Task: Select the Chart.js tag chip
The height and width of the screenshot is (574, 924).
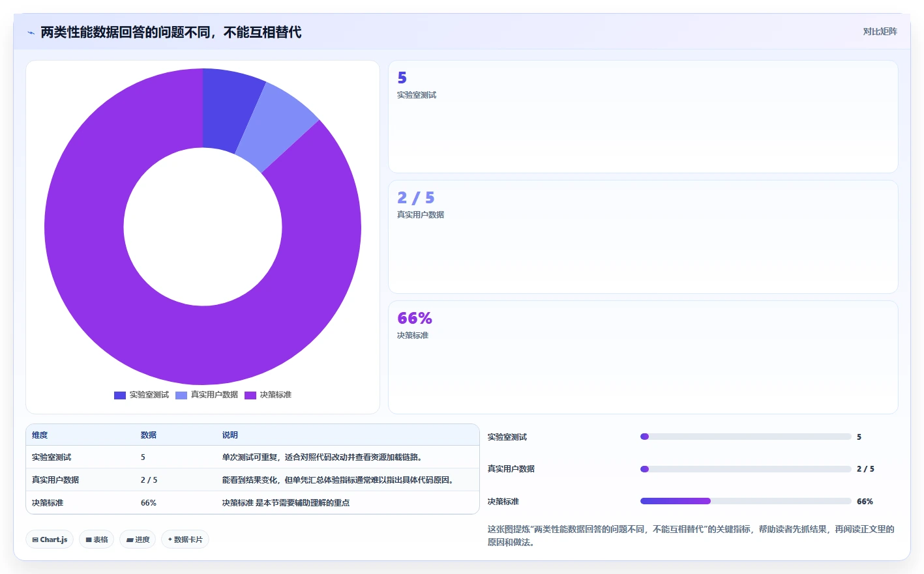Action: [50, 539]
